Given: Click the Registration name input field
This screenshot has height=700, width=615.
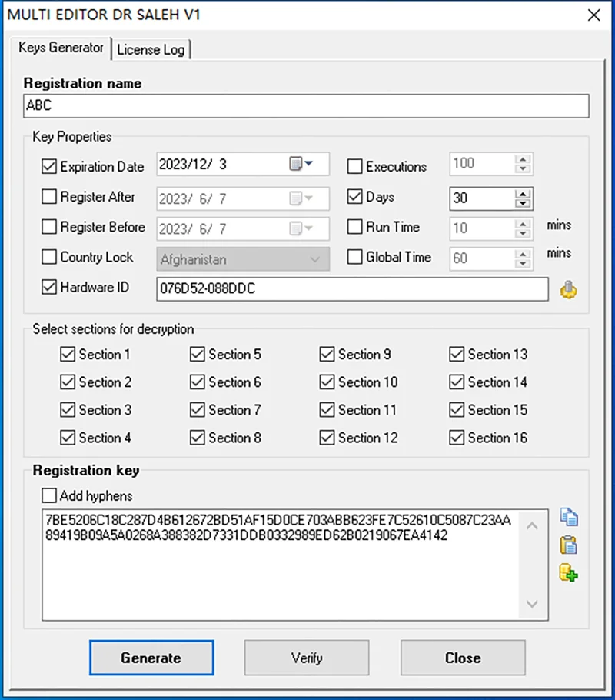Looking at the screenshot, I should point(306,106).
